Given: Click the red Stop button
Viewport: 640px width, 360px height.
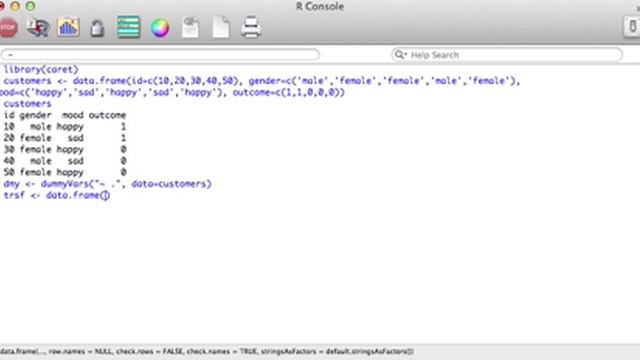Looking at the screenshot, I should 8,28.
